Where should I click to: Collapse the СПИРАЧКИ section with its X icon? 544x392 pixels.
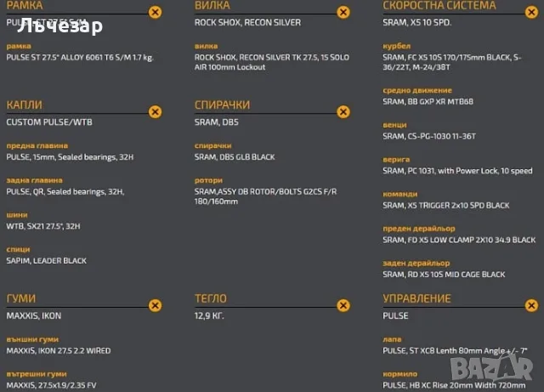[x=343, y=111]
